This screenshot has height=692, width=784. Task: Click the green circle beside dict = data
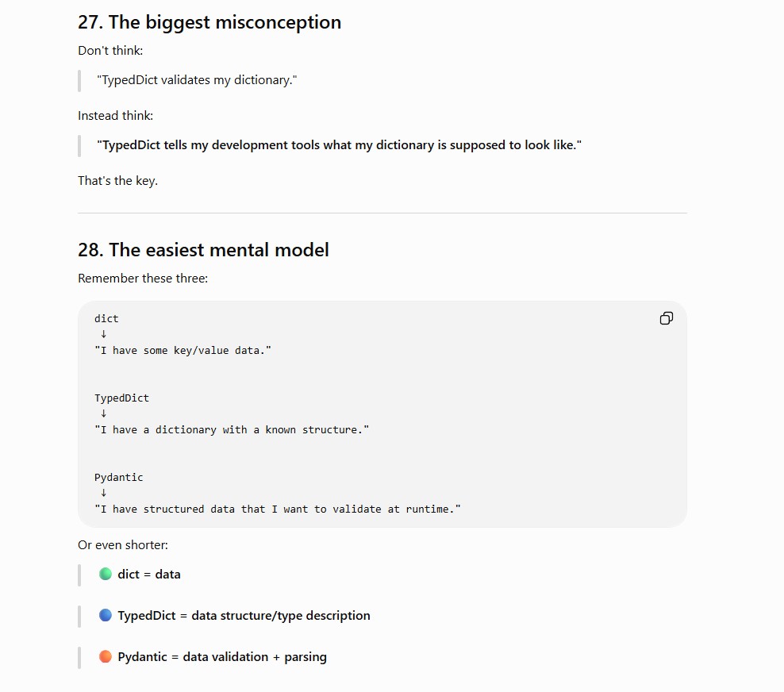point(106,574)
